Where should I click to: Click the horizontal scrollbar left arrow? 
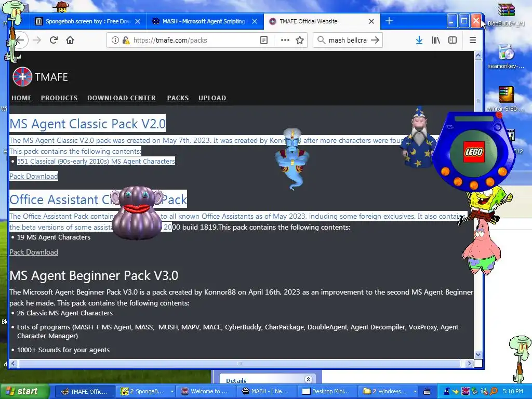tap(13, 363)
